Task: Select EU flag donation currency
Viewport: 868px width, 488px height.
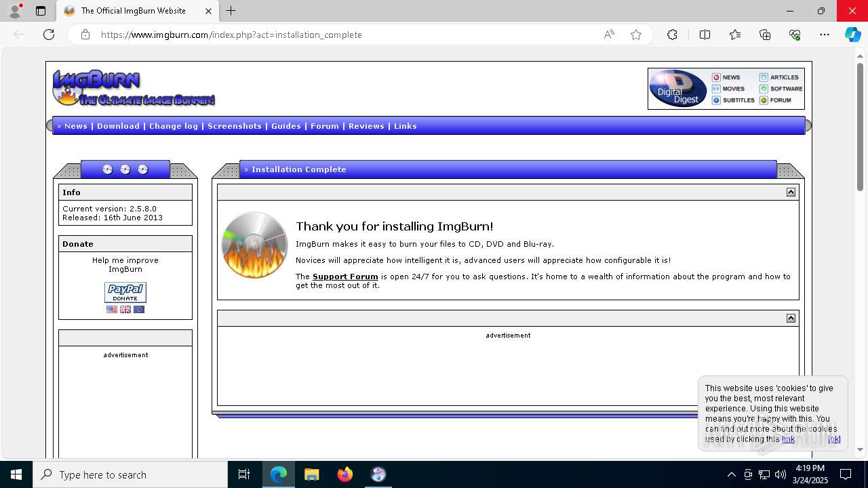Action: (x=139, y=309)
